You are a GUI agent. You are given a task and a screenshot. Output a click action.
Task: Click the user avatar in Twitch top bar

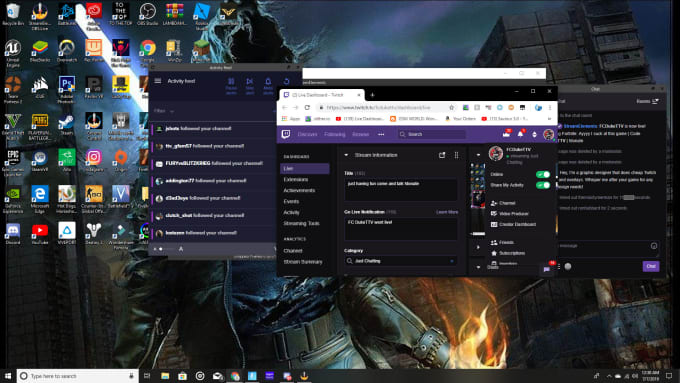(549, 134)
